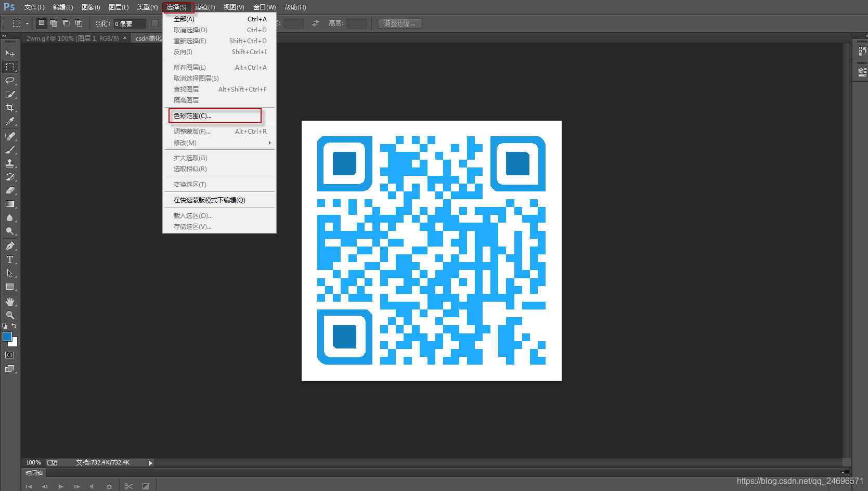
Task: Step to next frame in timeline
Action: click(x=77, y=486)
